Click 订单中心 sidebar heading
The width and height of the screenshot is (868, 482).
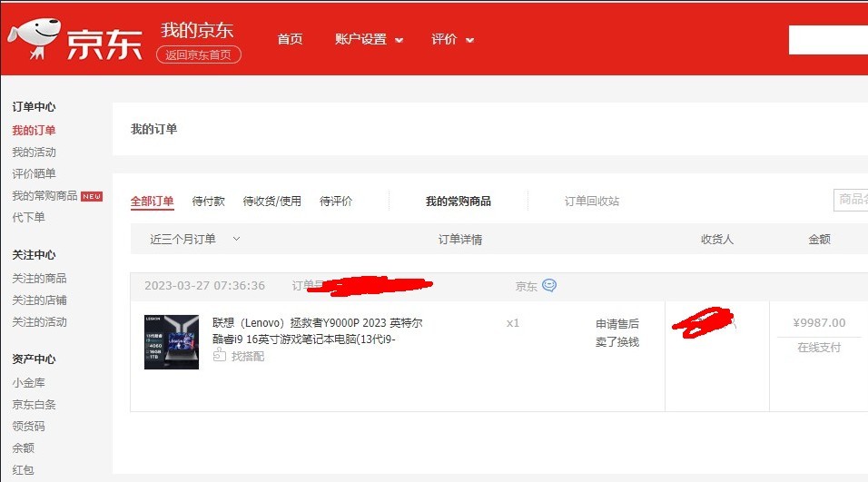pyautogui.click(x=34, y=107)
